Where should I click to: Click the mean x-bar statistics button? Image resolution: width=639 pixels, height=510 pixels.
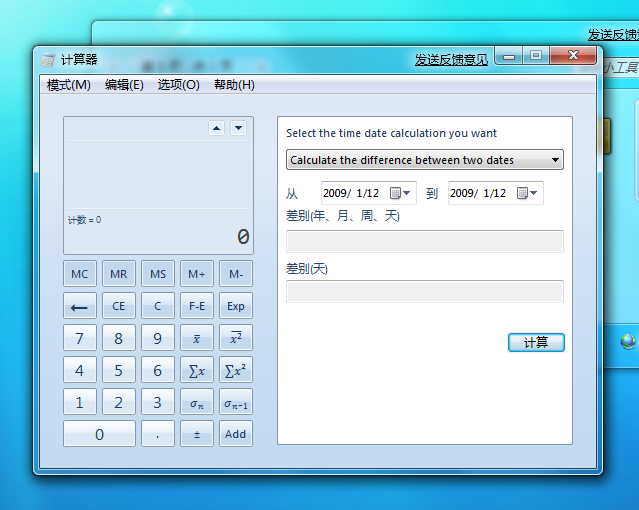coord(196,338)
